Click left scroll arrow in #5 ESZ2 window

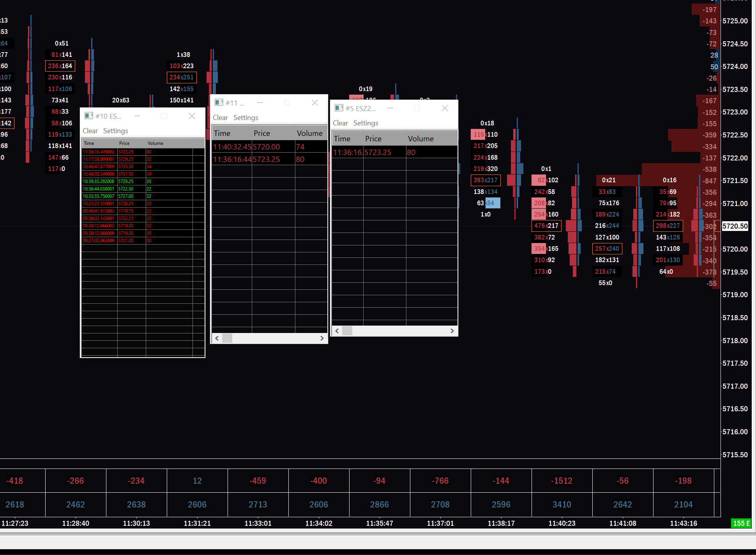point(337,331)
